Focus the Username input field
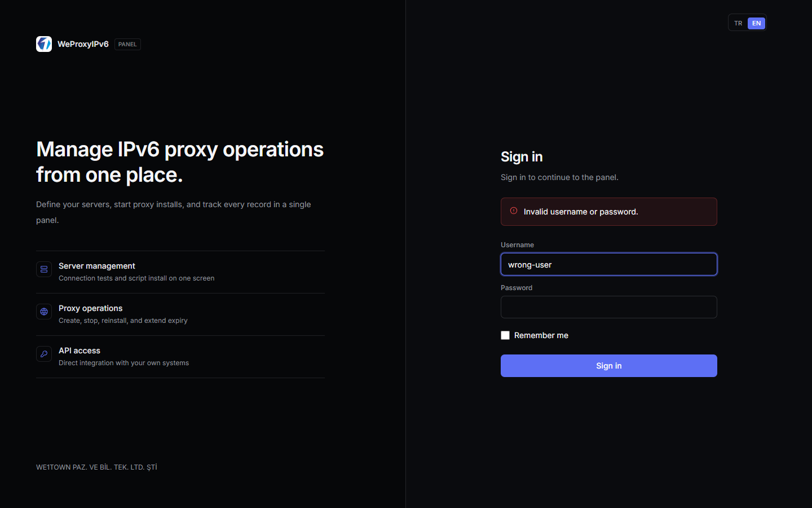Screen dimensions: 812x508 point(609,264)
